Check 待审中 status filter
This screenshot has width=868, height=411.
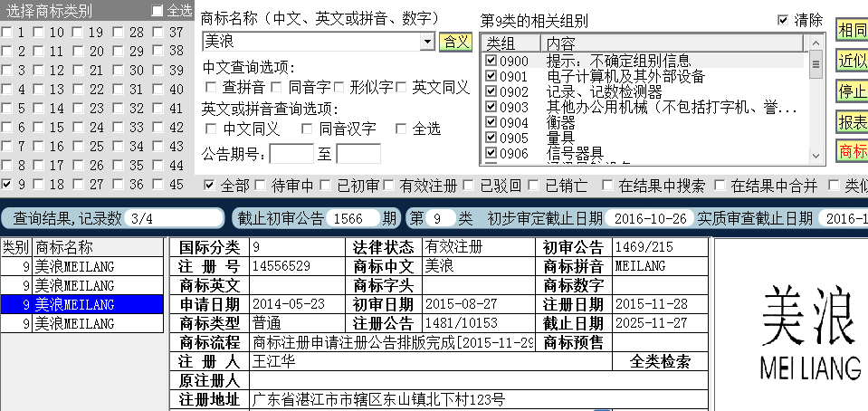(260, 185)
